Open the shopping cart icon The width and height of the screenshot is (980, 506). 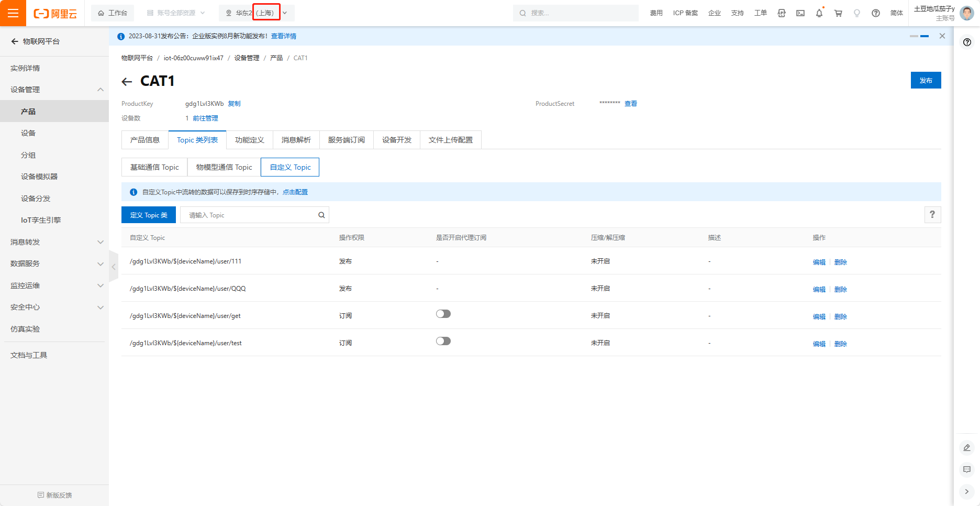tap(838, 13)
